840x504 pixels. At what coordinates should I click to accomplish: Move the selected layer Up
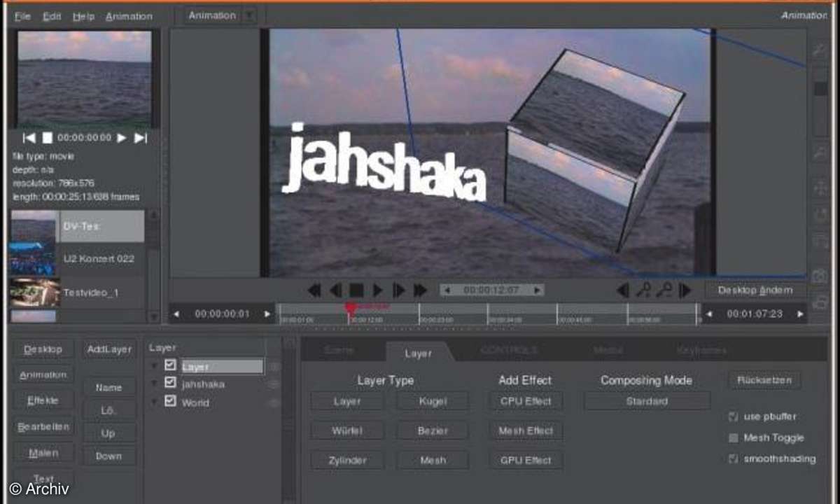point(108,433)
